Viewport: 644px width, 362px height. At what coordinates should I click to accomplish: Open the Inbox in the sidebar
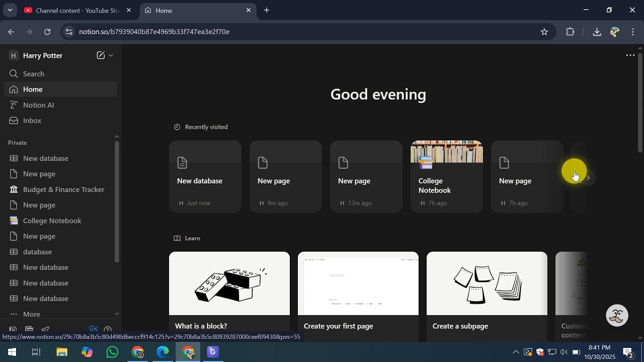60,121
